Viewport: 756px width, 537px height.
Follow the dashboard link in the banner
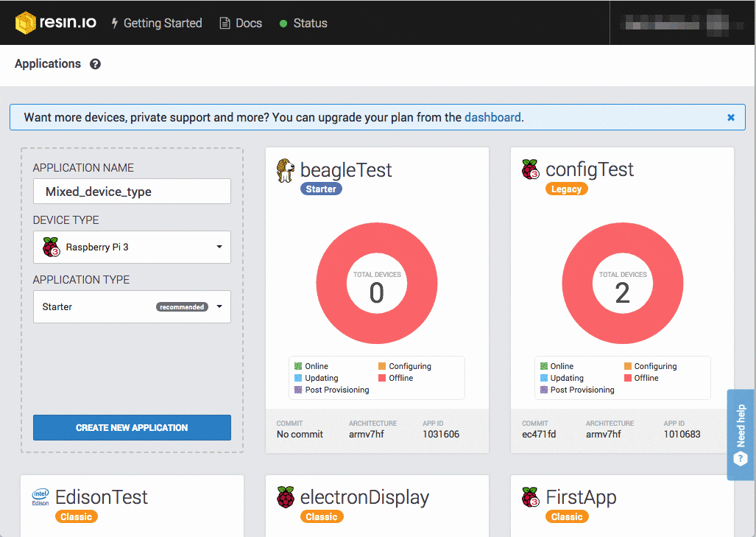[x=492, y=117]
